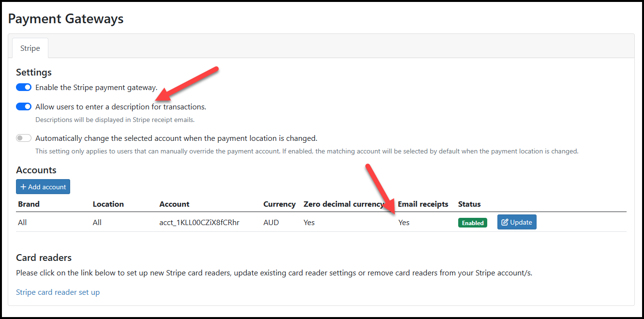Open the Stripe card reader set up link
The image size is (644, 319).
coord(58,292)
